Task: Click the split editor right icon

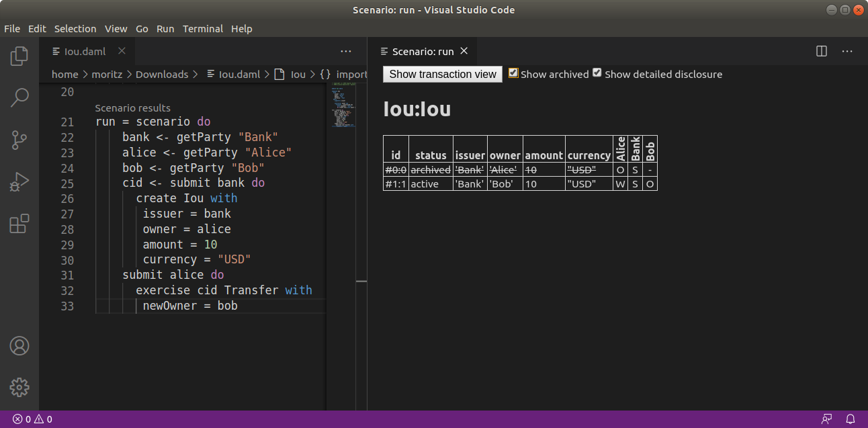Action: pyautogui.click(x=821, y=51)
